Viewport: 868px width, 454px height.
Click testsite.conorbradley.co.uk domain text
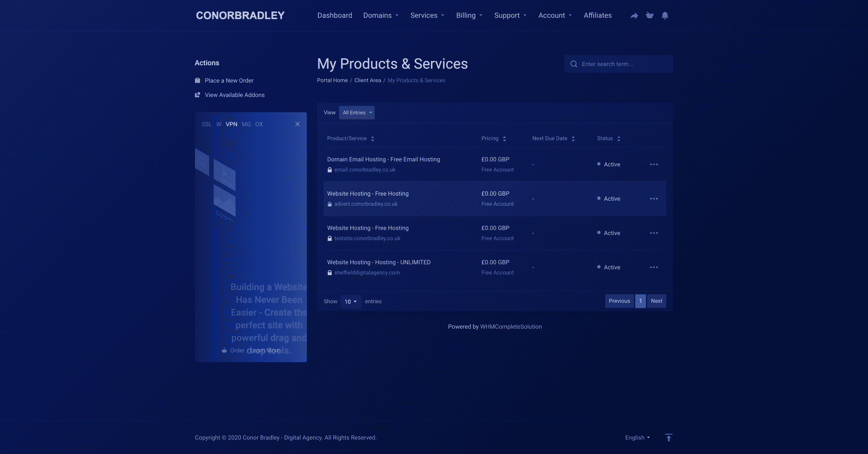367,239
